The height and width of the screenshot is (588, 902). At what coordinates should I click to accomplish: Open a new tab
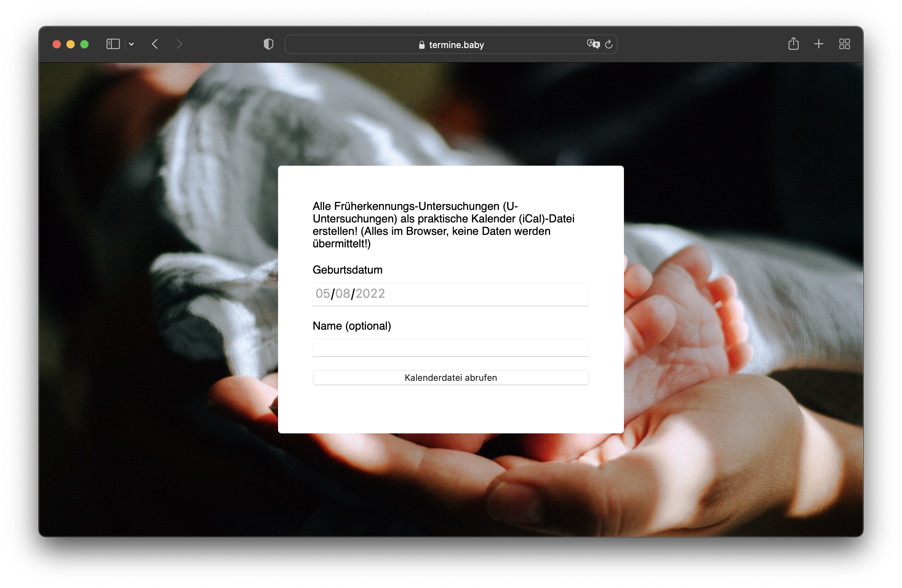point(819,44)
